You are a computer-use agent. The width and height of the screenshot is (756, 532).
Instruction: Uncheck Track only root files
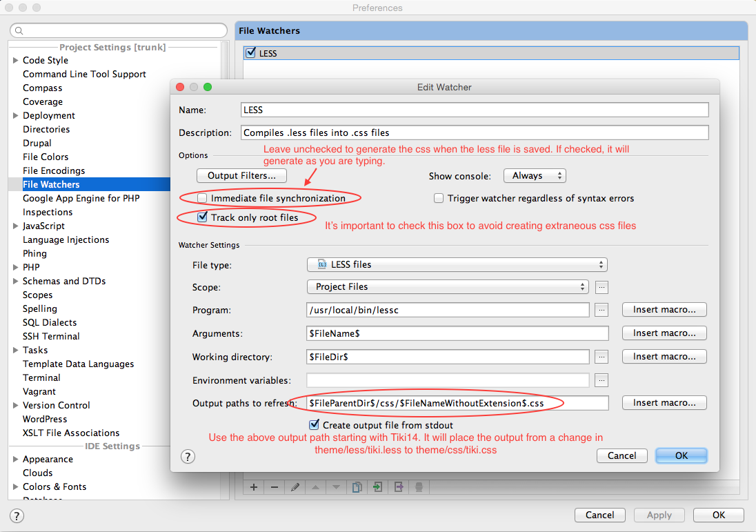pyautogui.click(x=203, y=217)
